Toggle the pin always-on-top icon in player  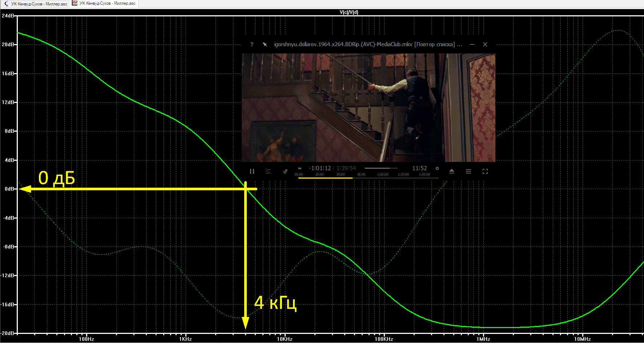pyautogui.click(x=265, y=44)
